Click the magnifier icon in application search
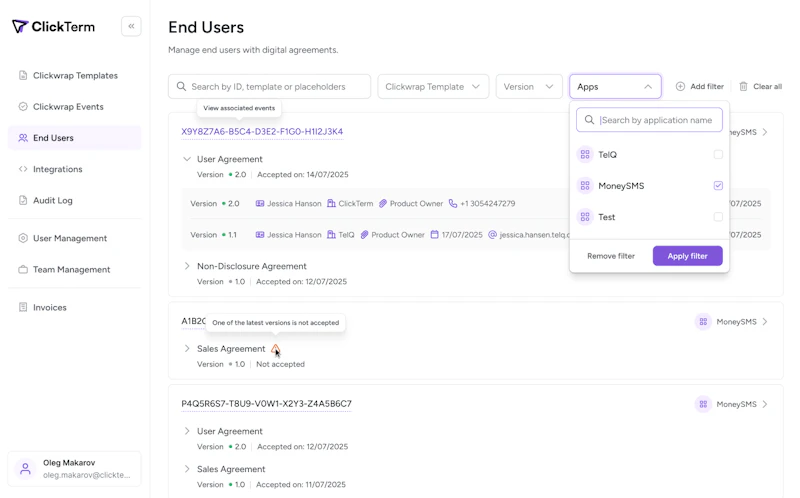Image resolution: width=800 pixels, height=498 pixels. [589, 120]
